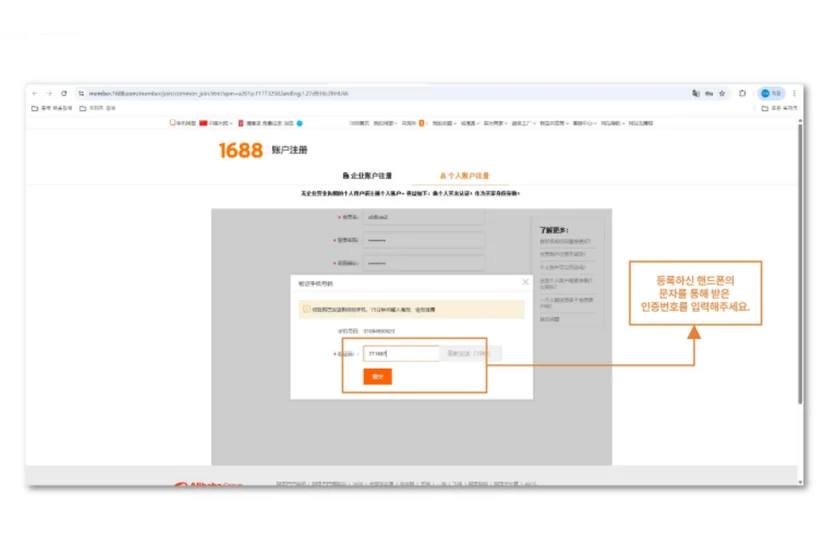Open the translate page icon
This screenshot has width=828, height=552.
click(696, 93)
